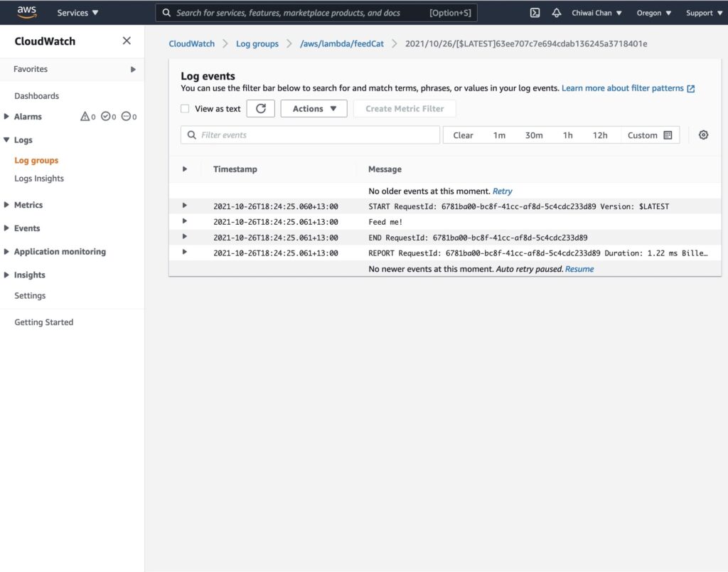
Task: Expand Application monitoring section
Action: point(6,251)
